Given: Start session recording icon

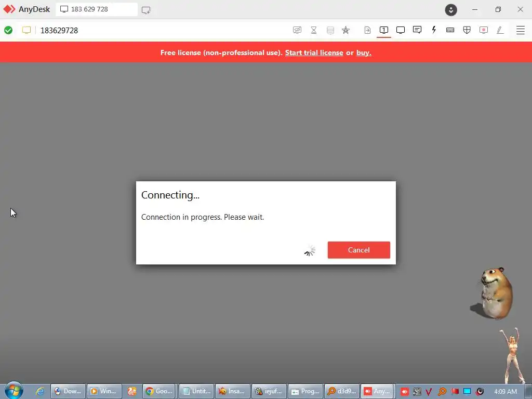Looking at the screenshot, I should pyautogui.click(x=484, y=30).
